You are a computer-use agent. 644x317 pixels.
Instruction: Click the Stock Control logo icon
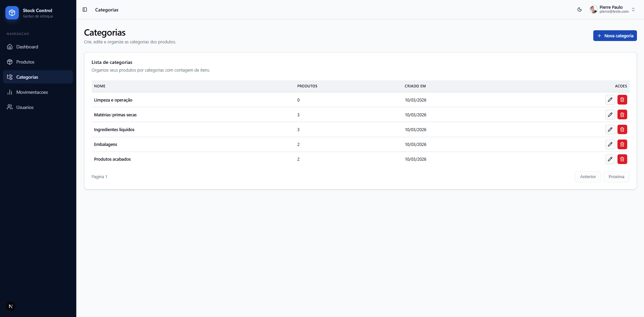click(12, 13)
